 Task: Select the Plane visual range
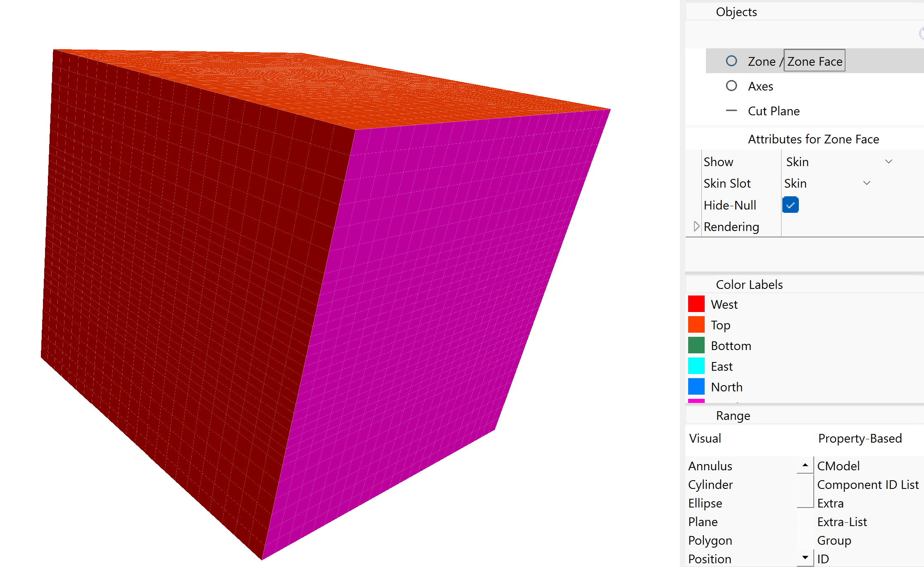703,522
